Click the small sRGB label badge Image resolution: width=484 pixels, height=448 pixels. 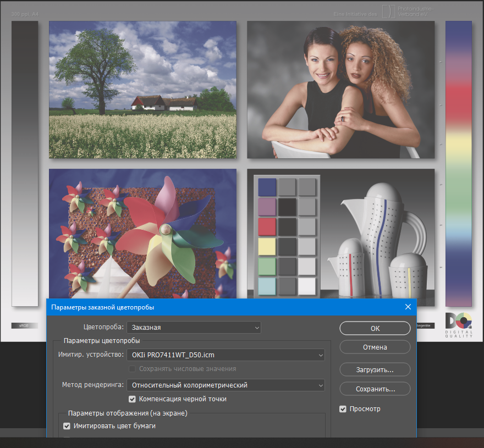[24, 325]
